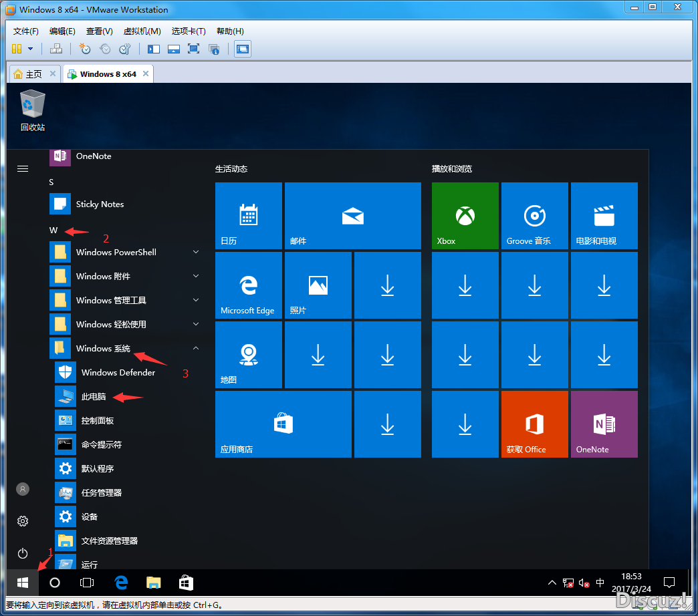Expand the Start menu hamburger button
This screenshot has height=616, width=698.
[x=23, y=168]
